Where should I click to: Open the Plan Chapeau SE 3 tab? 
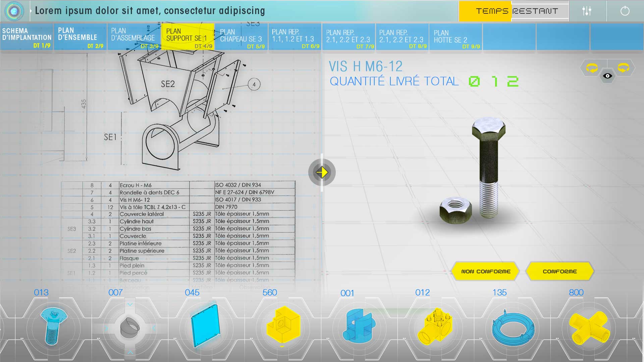241,37
